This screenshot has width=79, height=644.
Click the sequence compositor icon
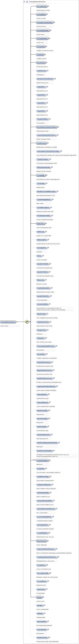(x=27, y=322)
